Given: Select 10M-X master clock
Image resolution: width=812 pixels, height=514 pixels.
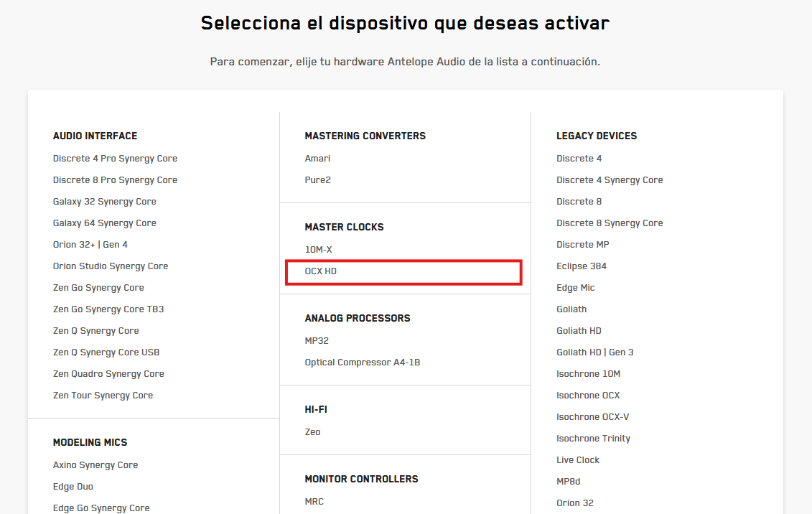Looking at the screenshot, I should pyautogui.click(x=319, y=250).
